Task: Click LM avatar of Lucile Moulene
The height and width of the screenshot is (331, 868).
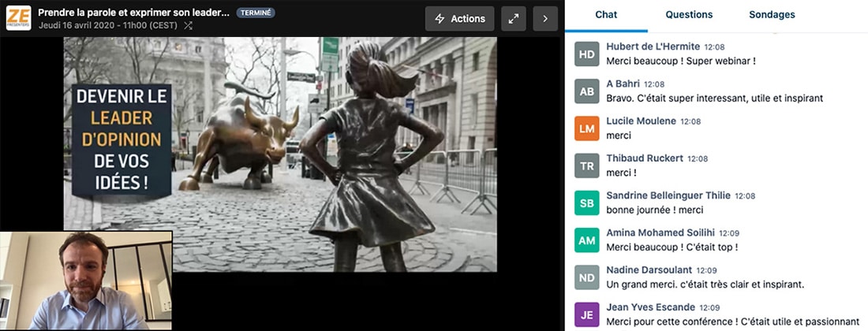Action: [x=587, y=128]
